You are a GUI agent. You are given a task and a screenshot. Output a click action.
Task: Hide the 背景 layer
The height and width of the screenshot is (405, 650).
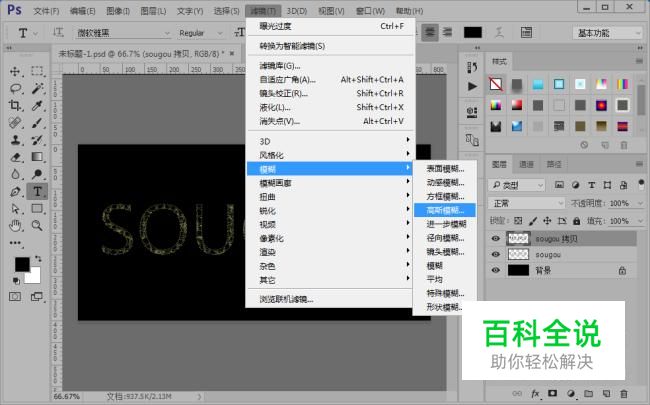pos(495,270)
